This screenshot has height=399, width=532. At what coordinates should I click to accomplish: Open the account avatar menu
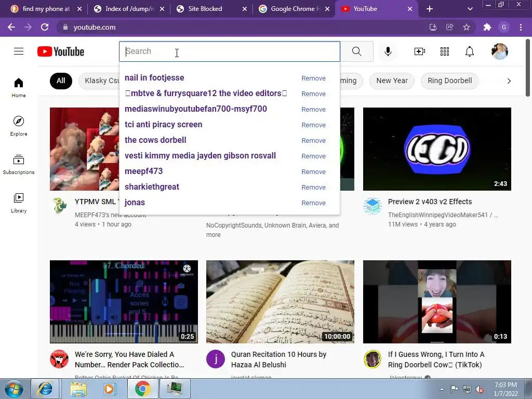pos(499,51)
